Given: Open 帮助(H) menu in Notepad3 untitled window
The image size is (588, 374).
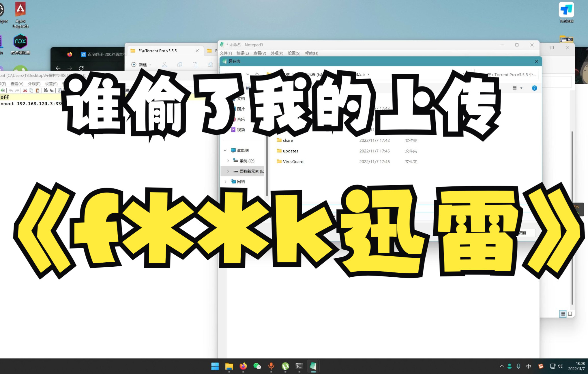Looking at the screenshot, I should pyautogui.click(x=311, y=53).
